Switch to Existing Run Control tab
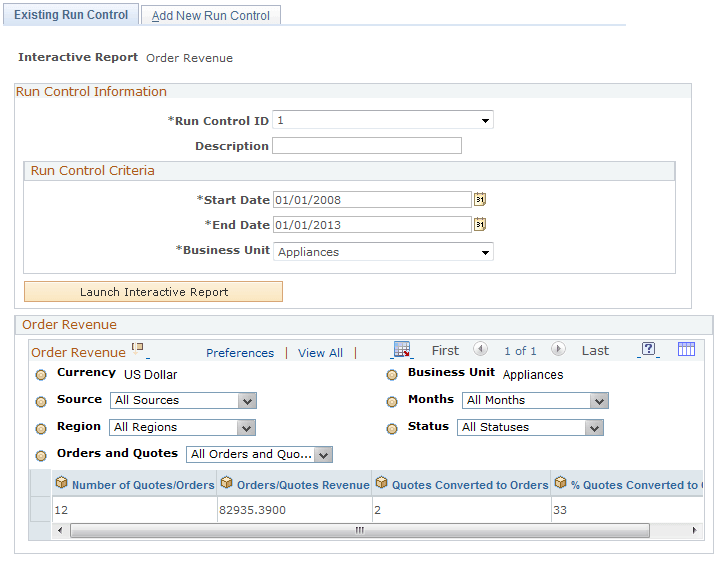 click(x=71, y=15)
